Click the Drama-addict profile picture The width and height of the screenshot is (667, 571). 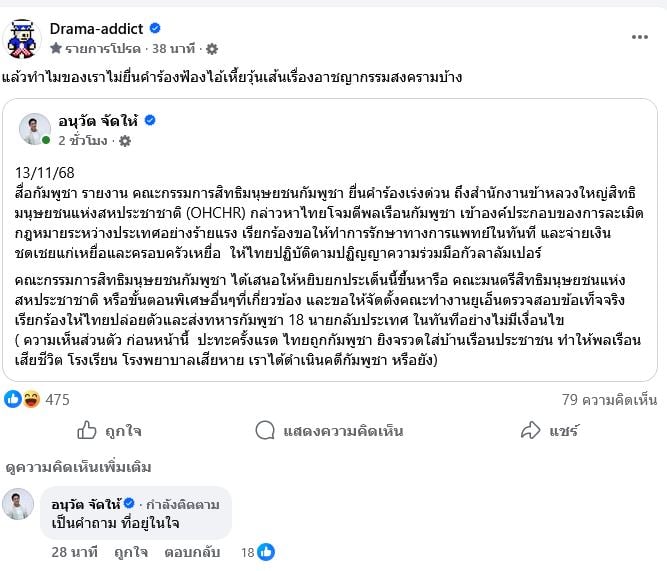tap(22, 38)
